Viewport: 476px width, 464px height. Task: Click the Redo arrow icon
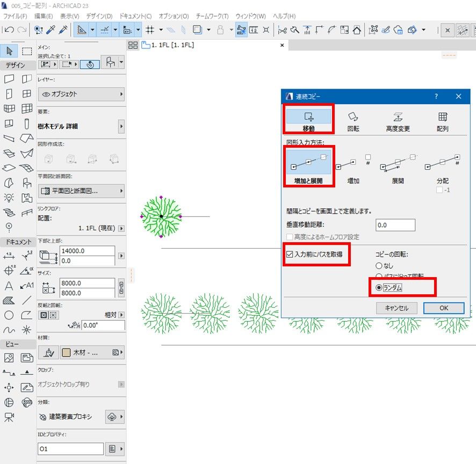(22, 30)
